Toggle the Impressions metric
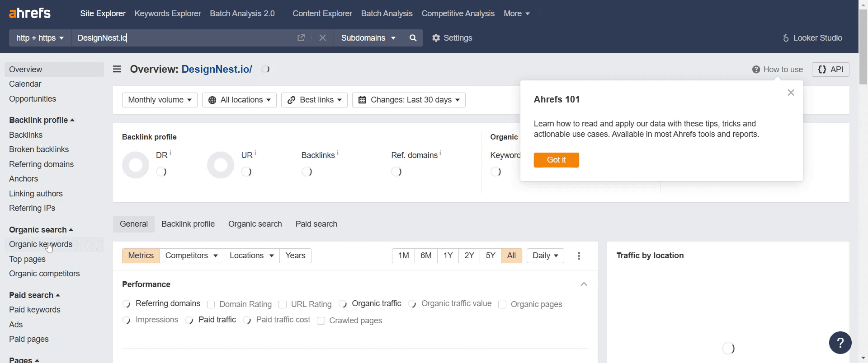This screenshot has height=363, width=868. [151, 320]
